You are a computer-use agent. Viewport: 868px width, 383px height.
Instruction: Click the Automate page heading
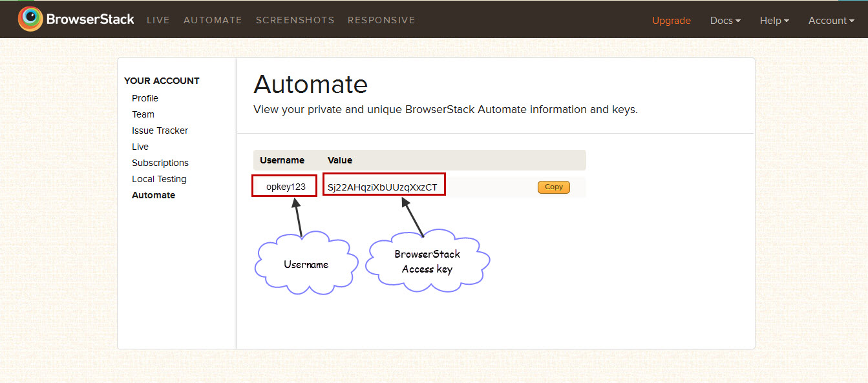point(311,85)
